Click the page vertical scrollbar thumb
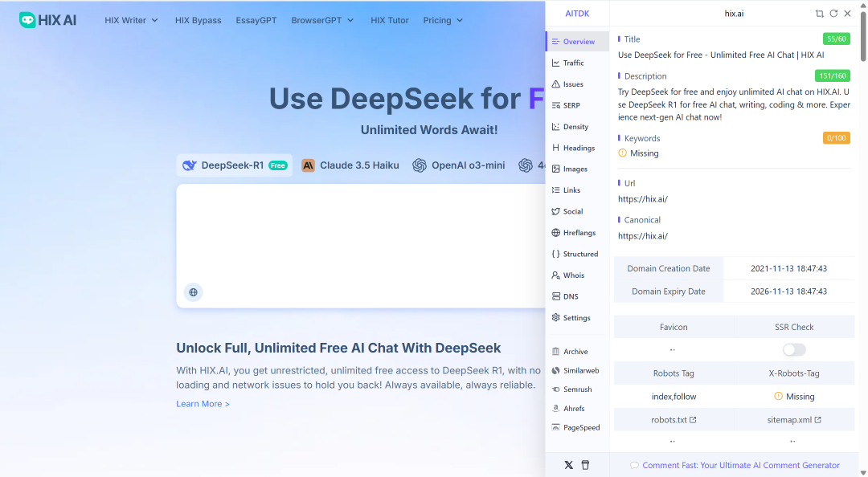This screenshot has height=477, width=868. [x=863, y=36]
